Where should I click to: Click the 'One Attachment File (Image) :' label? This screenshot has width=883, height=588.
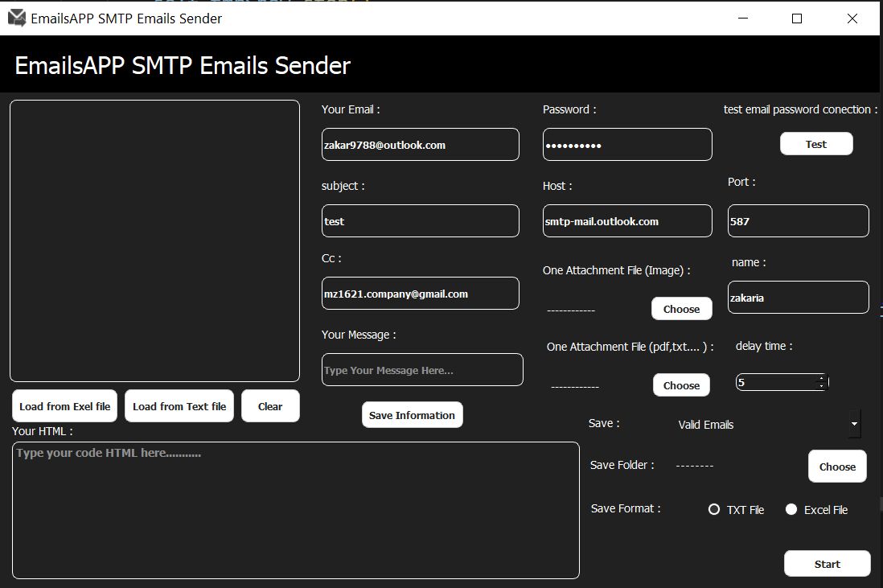[617, 270]
